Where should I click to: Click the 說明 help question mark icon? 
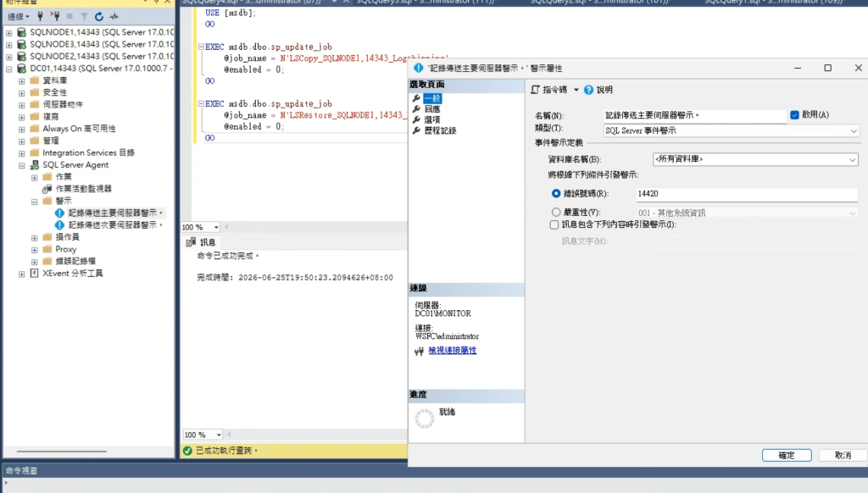pos(588,90)
